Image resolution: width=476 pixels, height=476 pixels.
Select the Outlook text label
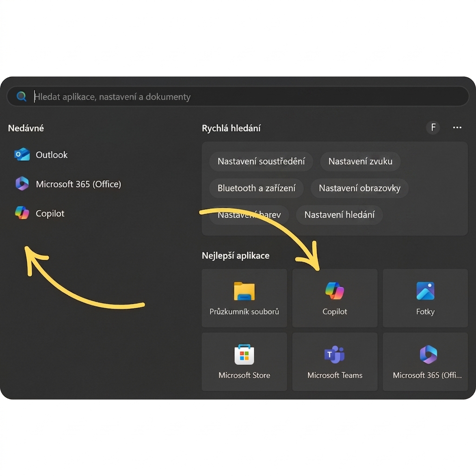(52, 155)
